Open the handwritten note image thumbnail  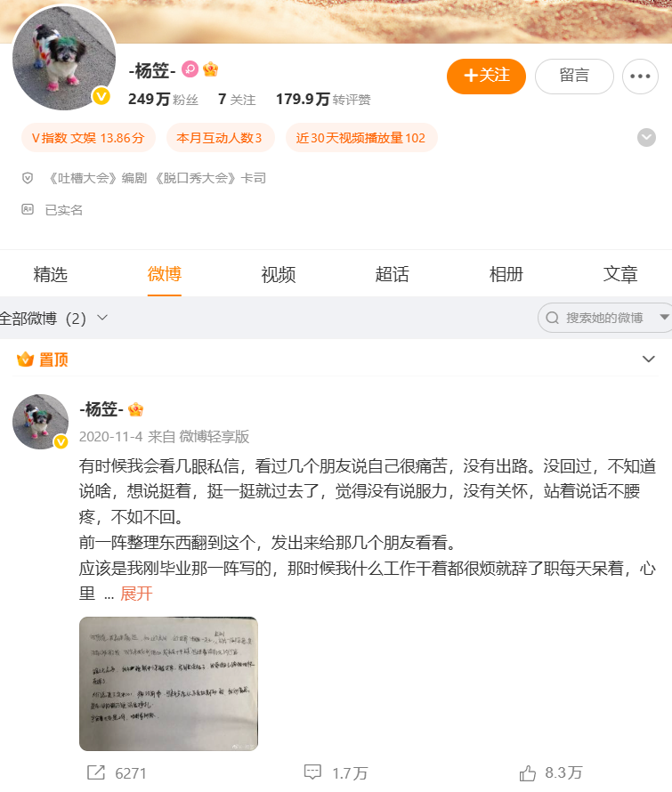169,683
